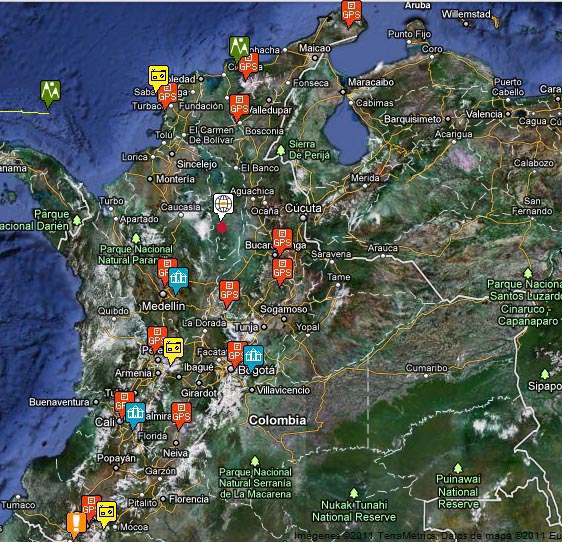Click the Maracaibo city label
The height and width of the screenshot is (542, 562).
(x=371, y=82)
